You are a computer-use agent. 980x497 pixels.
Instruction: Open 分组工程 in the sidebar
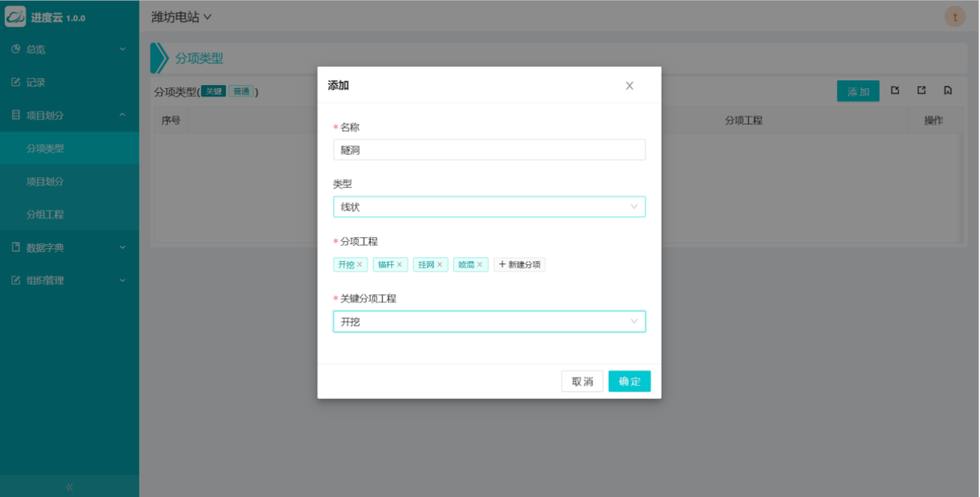45,214
